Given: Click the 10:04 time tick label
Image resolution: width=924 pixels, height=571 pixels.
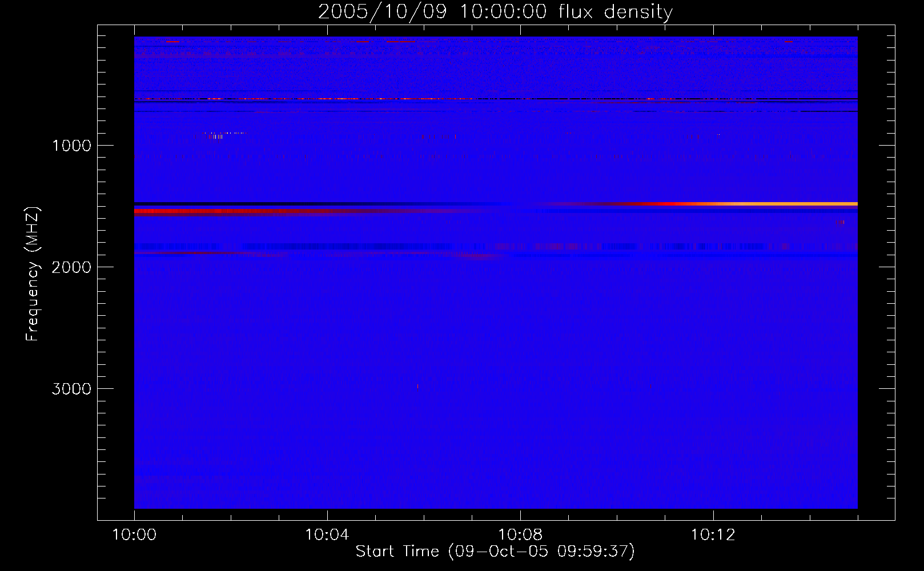Looking at the screenshot, I should tap(327, 534).
